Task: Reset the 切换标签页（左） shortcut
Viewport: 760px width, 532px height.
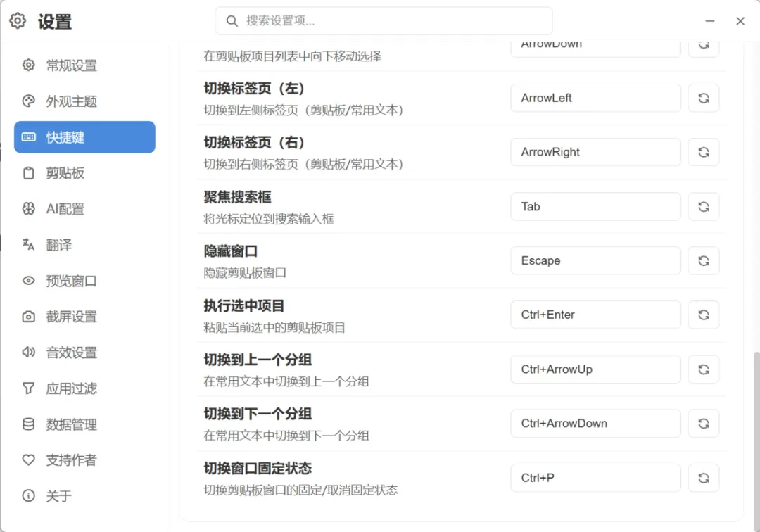Action: point(703,98)
